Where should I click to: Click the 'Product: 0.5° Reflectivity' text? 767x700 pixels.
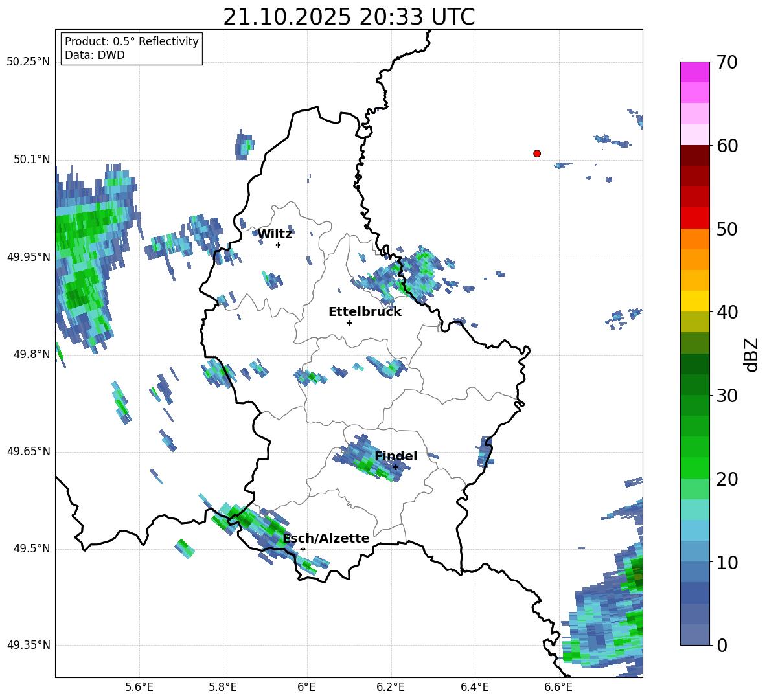point(132,41)
